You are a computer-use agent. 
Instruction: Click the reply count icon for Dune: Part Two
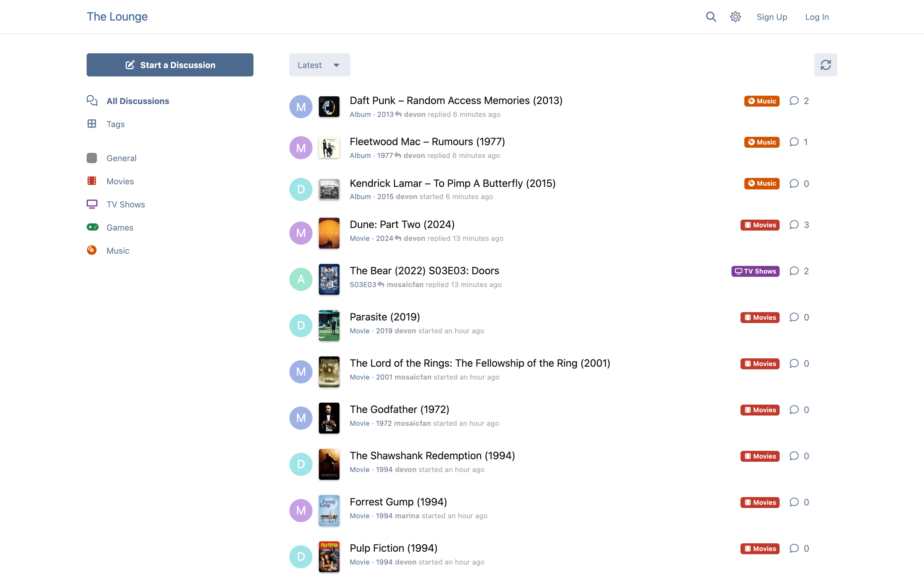point(794,224)
